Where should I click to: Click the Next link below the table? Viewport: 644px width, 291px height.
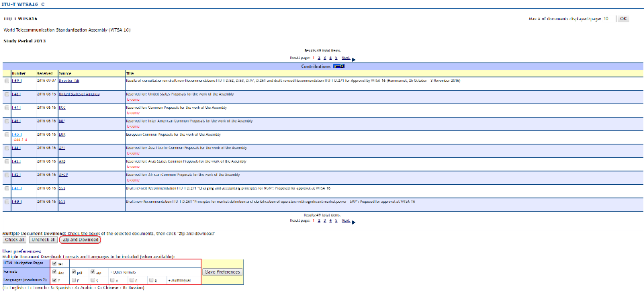click(345, 220)
